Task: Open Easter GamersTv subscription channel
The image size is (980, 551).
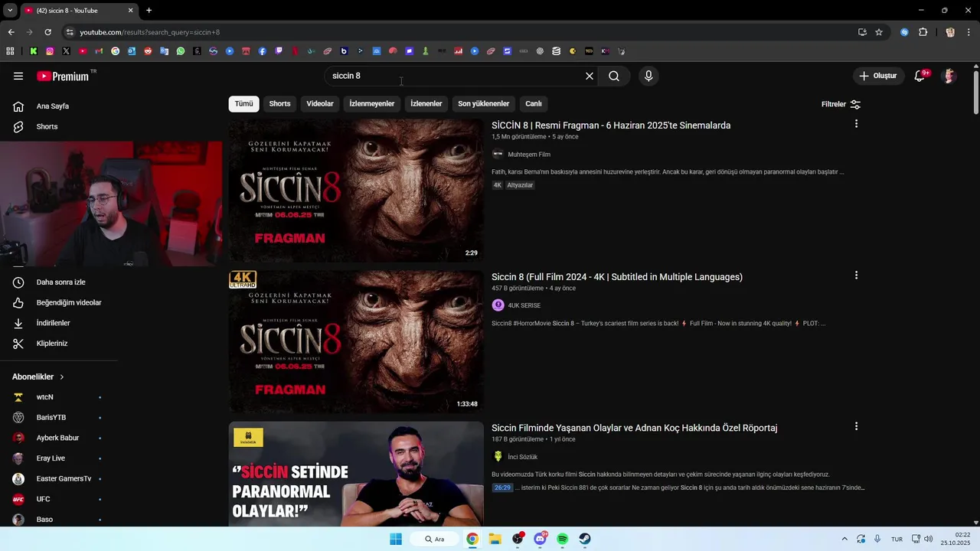Action: click(x=64, y=479)
